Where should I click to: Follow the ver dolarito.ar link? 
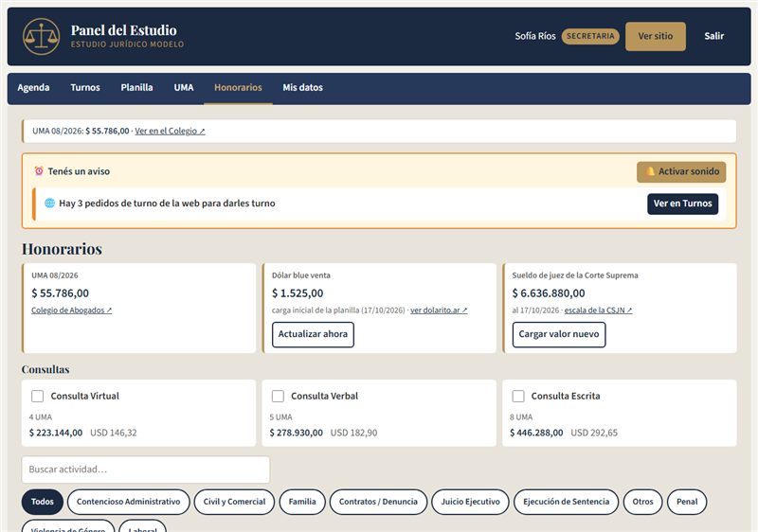click(439, 310)
